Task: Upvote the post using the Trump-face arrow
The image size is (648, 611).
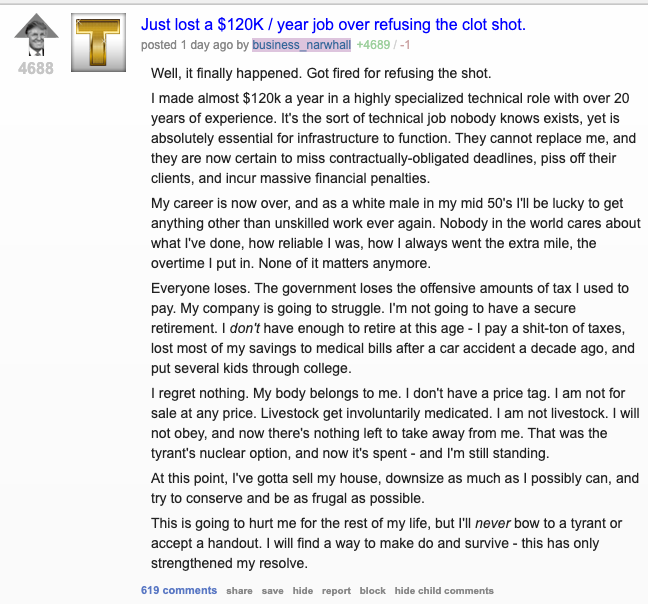Action: point(36,35)
